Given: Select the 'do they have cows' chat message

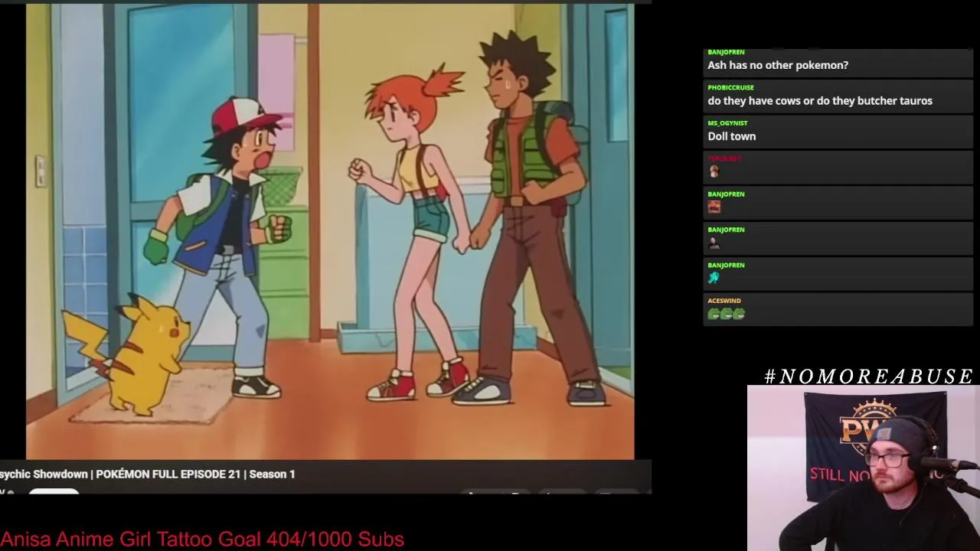Looking at the screenshot, I should (819, 101).
